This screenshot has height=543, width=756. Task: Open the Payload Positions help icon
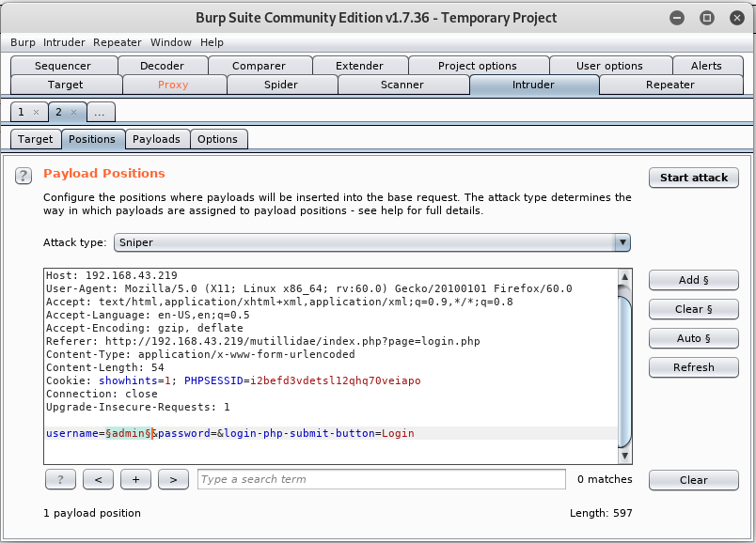[24, 176]
